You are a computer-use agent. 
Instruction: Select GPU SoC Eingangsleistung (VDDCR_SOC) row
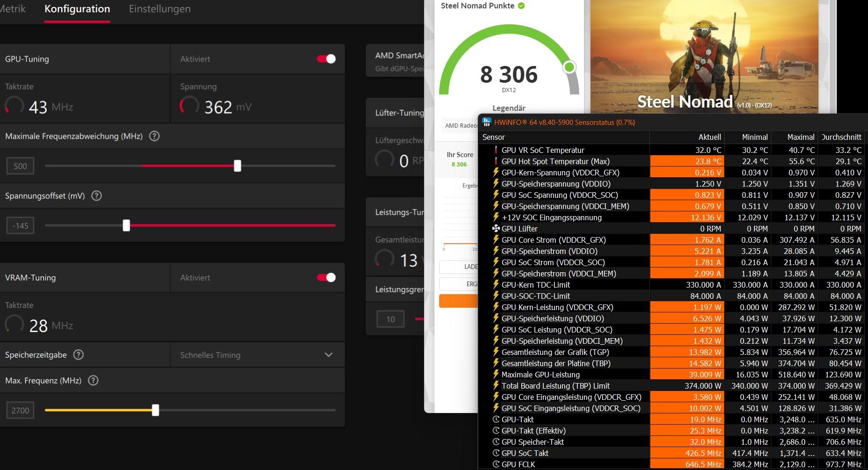click(672, 408)
